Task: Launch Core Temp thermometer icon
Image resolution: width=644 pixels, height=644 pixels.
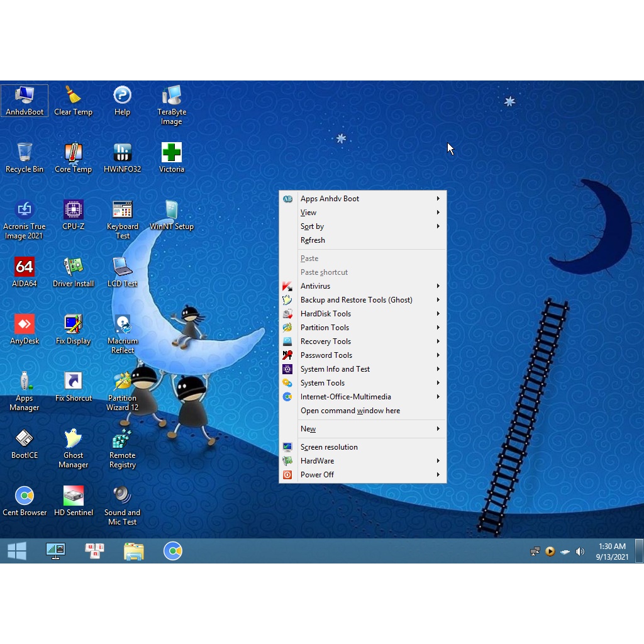Action: 73,158
